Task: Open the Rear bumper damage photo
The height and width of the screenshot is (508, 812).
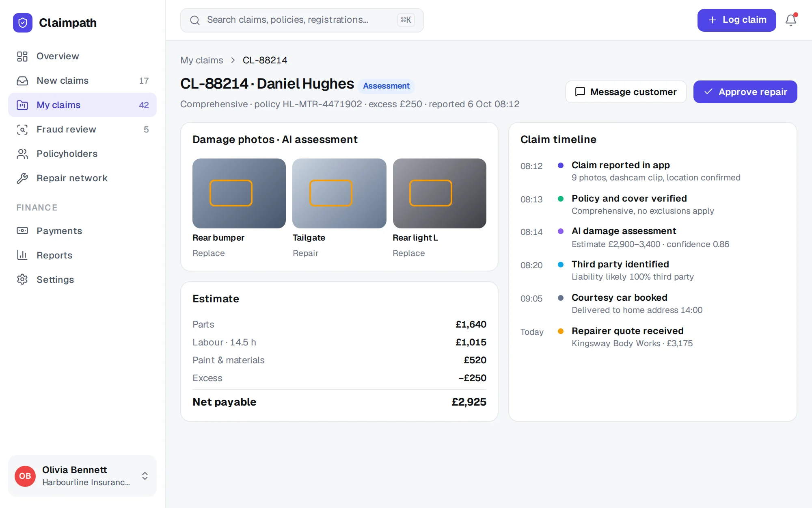Action: click(239, 193)
